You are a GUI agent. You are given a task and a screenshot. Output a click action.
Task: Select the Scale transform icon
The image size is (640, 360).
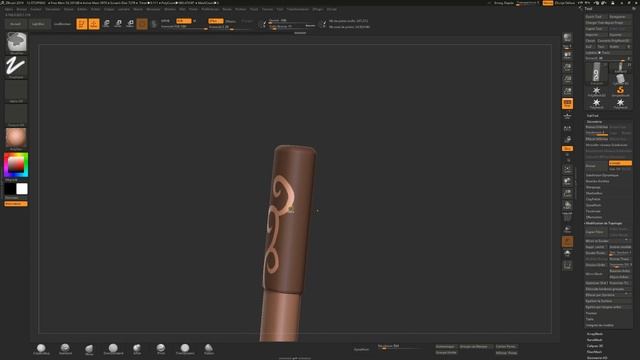coord(118,24)
